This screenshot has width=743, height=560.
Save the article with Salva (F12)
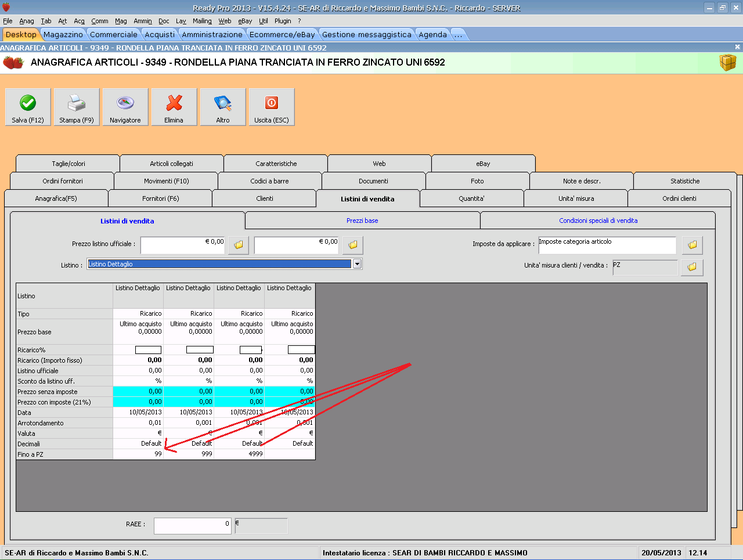coord(28,107)
